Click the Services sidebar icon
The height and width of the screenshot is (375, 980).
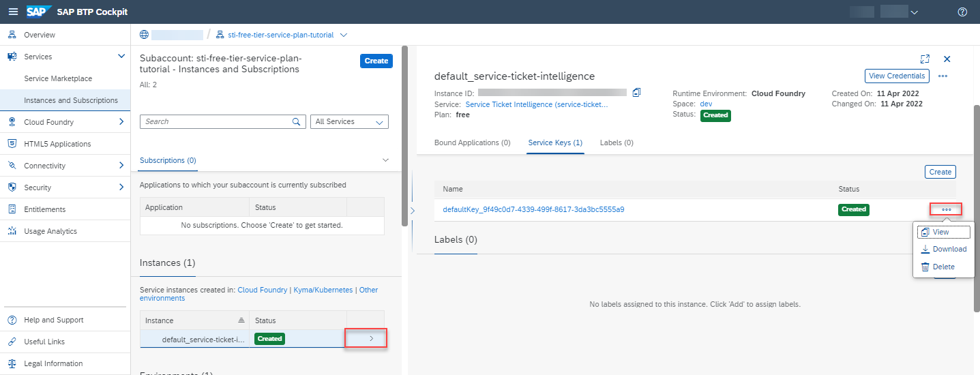point(12,57)
